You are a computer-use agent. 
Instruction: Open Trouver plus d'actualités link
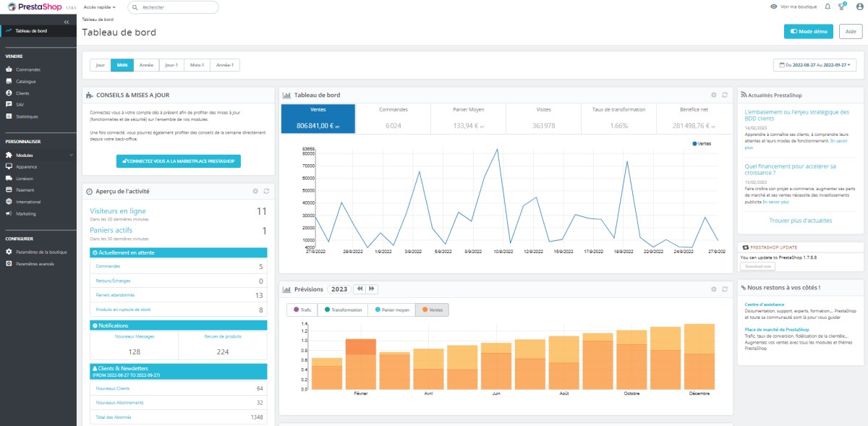click(x=801, y=221)
